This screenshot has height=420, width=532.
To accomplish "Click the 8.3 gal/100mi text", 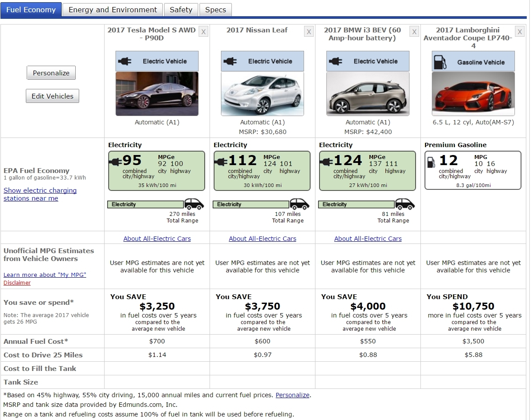I will [473, 185].
